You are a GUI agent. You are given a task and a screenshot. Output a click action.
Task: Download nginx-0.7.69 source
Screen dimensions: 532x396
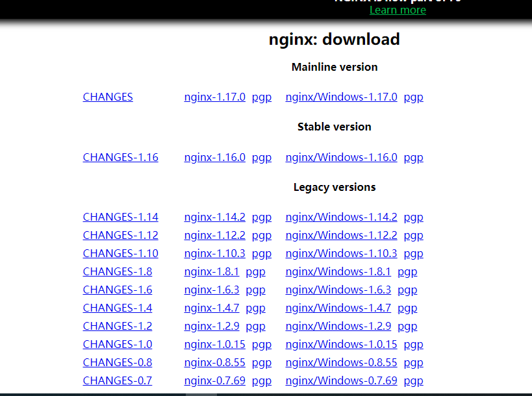(215, 380)
